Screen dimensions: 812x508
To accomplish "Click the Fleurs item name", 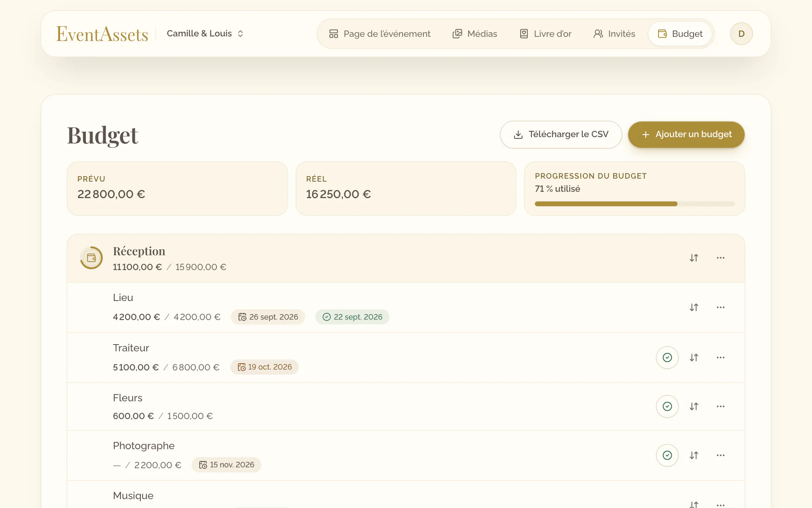I will click(128, 398).
